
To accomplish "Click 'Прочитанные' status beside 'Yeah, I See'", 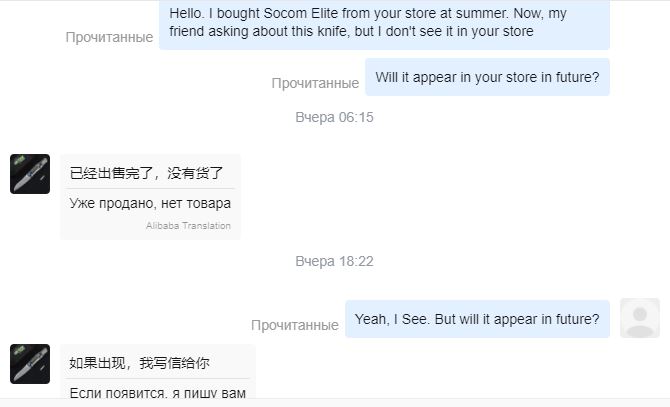I will (295, 325).
